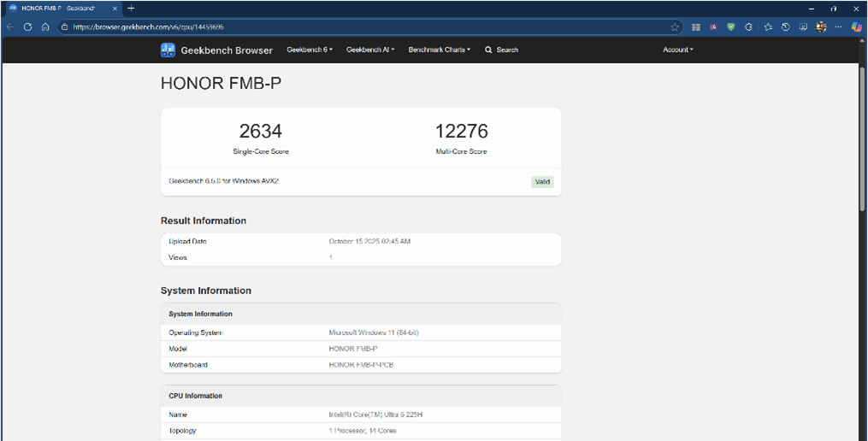This screenshot has height=441, width=868.
Task: Click the Single-Core Score 2634 value
Action: [261, 131]
